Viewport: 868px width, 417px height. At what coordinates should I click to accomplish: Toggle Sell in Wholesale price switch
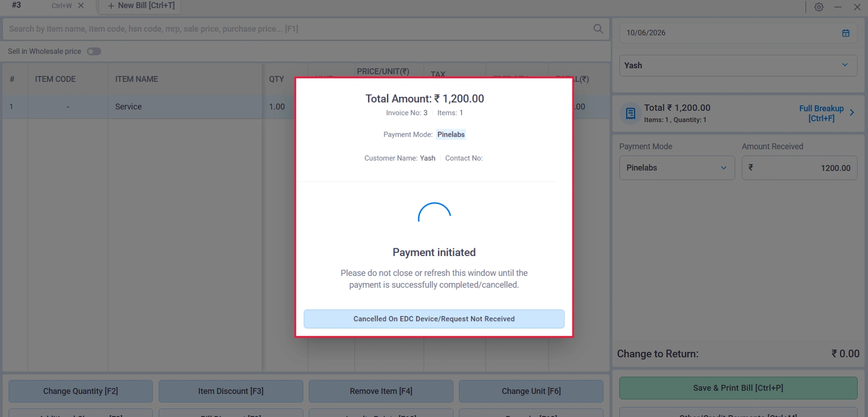(x=94, y=52)
